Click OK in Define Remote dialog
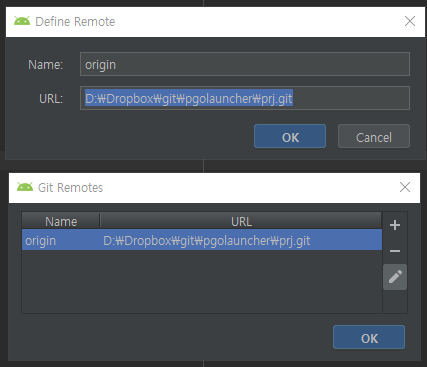 (290, 136)
